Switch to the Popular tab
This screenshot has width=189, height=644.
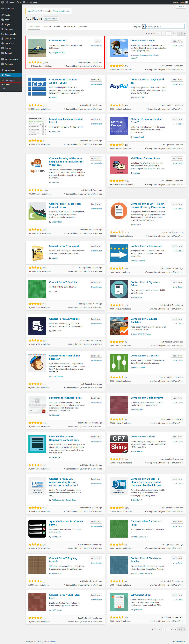pyautogui.click(x=57, y=26)
